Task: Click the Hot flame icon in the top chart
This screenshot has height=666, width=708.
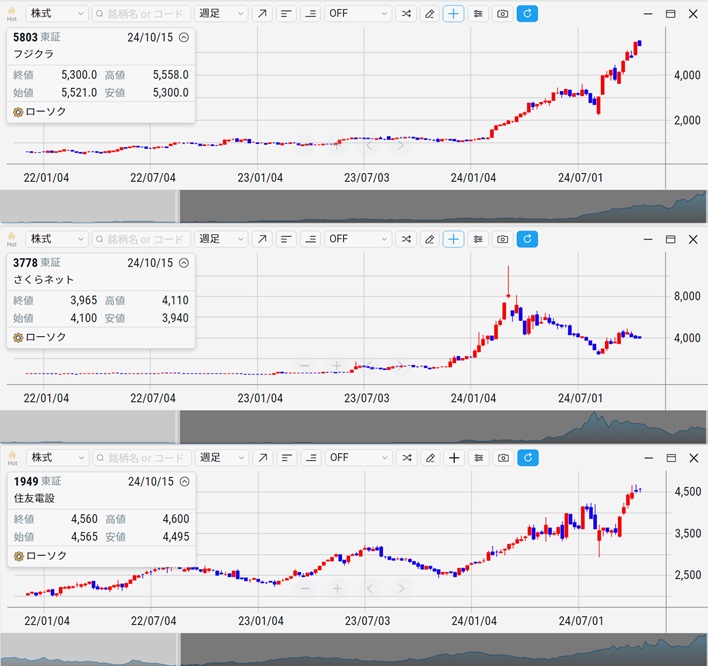Action: coord(12,14)
